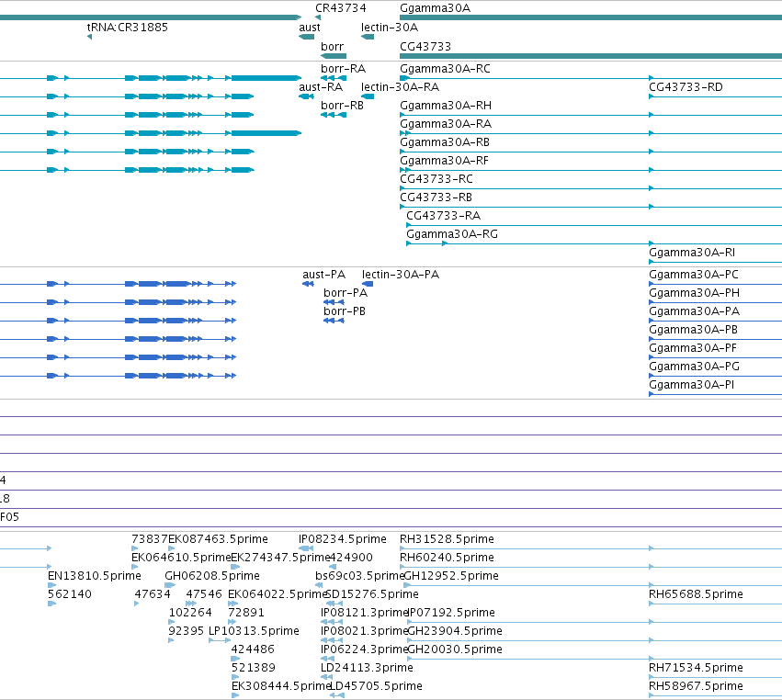Click Ggamma30A-RA transcript label
Image resolution: width=782 pixels, height=700 pixels.
[x=446, y=124]
